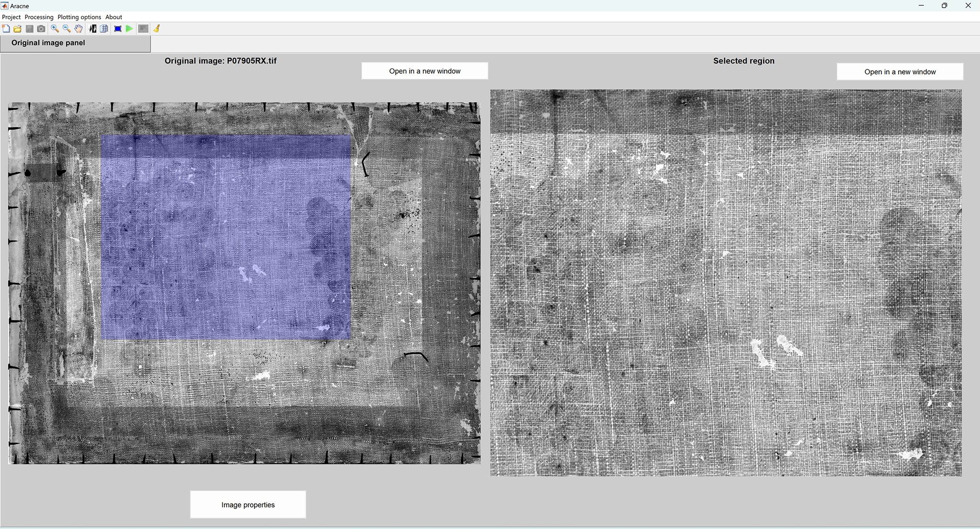Click the blue selection rectangle on the original image
This screenshot has height=529, width=980.
(x=226, y=237)
